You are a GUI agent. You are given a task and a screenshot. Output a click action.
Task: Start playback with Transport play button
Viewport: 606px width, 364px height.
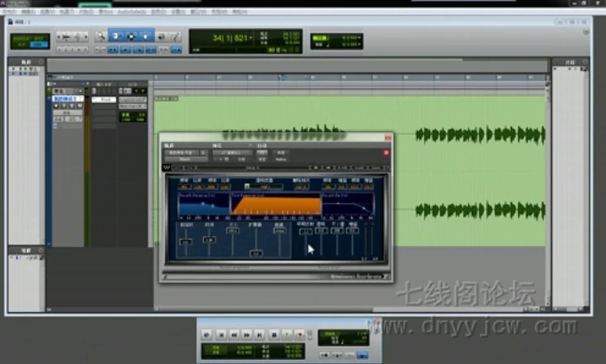287,334
